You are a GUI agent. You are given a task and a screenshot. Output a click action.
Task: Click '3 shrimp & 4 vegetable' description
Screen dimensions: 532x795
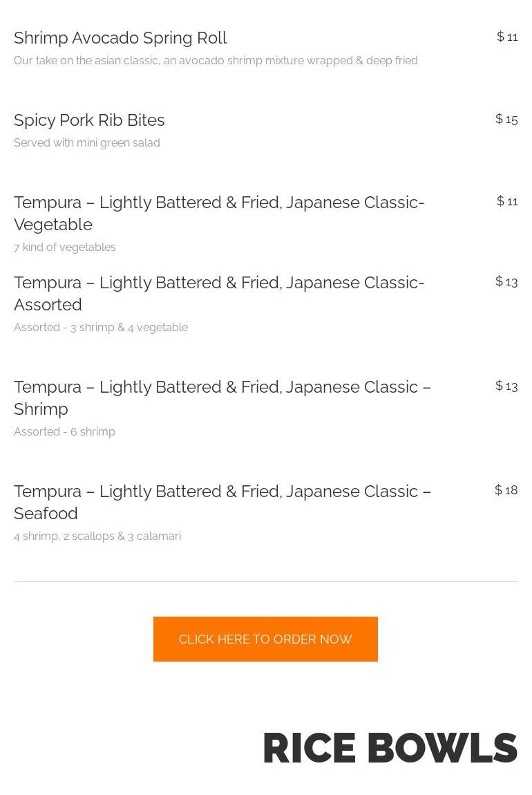[101, 328]
